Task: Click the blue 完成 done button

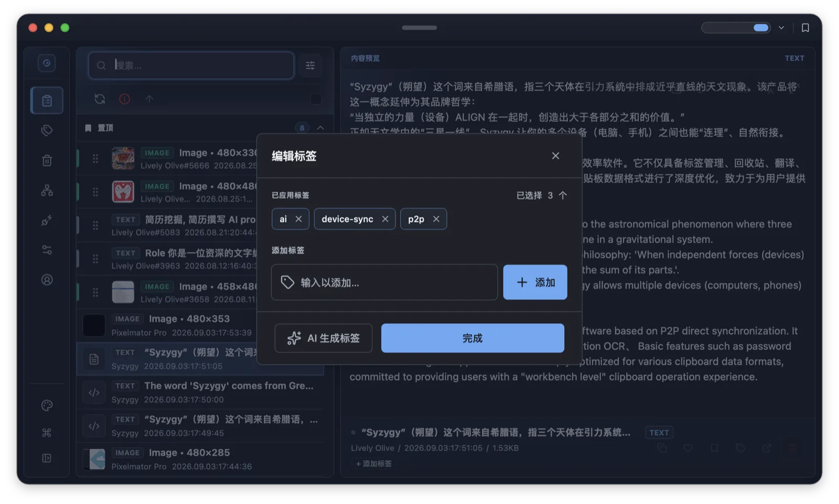Action: [472, 338]
